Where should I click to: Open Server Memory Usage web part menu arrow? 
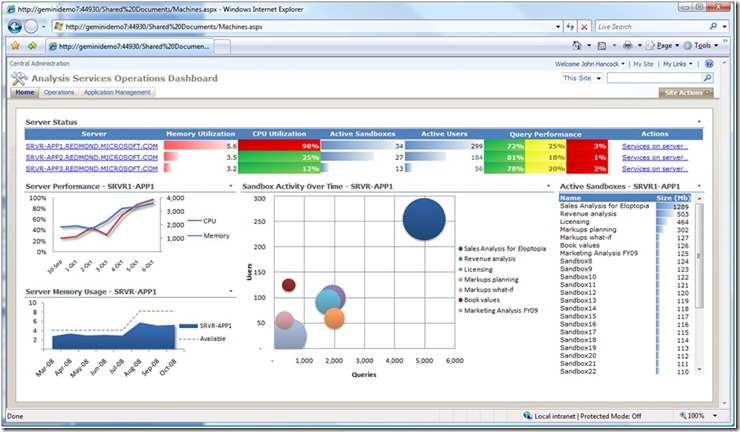[231, 291]
